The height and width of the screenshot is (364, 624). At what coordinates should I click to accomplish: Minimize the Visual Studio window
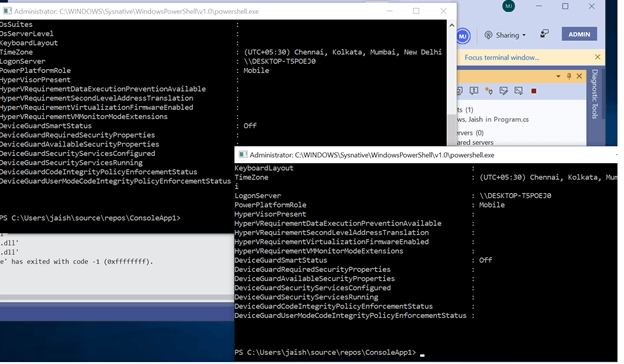pyautogui.click(x=538, y=6)
